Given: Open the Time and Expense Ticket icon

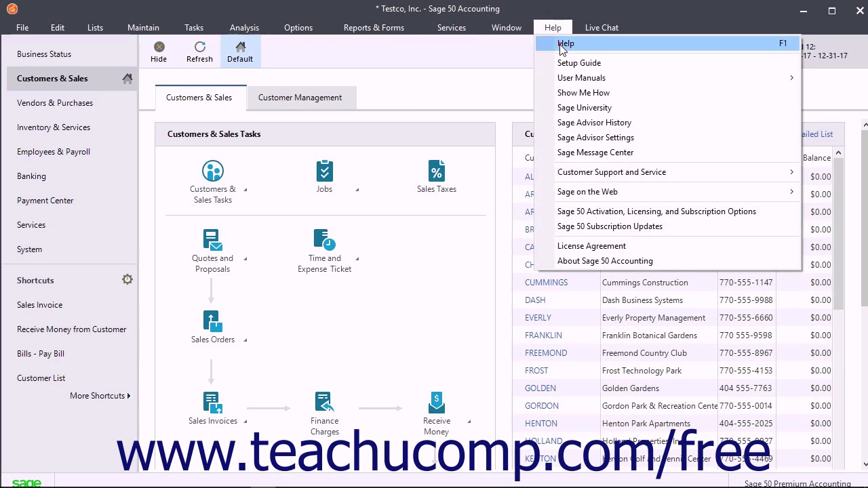Looking at the screenshot, I should (324, 241).
